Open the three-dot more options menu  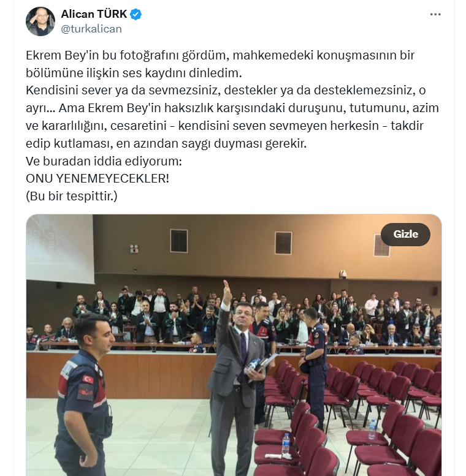pos(435,14)
